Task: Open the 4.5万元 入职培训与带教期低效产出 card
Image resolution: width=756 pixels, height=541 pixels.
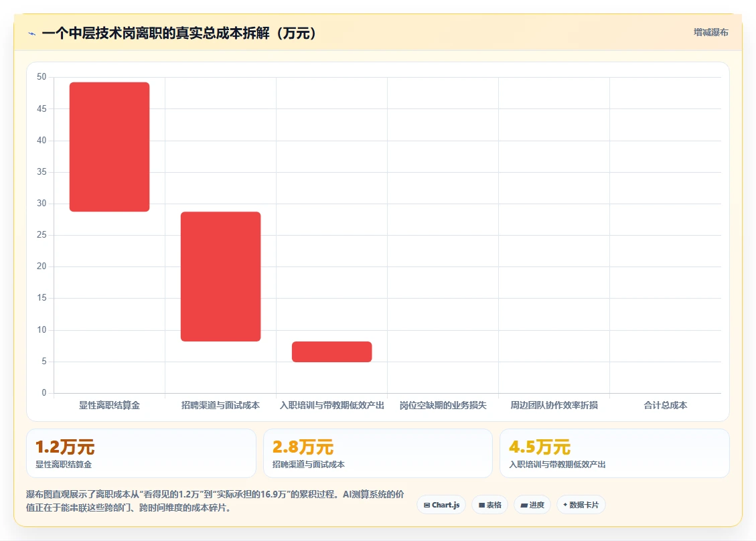Action: click(615, 453)
